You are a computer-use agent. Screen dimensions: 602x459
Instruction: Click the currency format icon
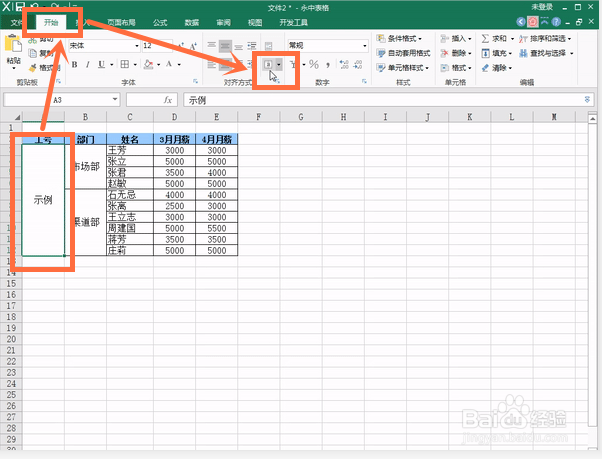(294, 64)
